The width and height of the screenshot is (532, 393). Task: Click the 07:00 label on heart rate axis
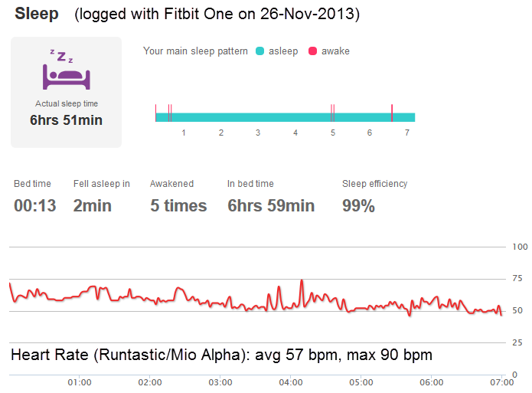click(501, 382)
